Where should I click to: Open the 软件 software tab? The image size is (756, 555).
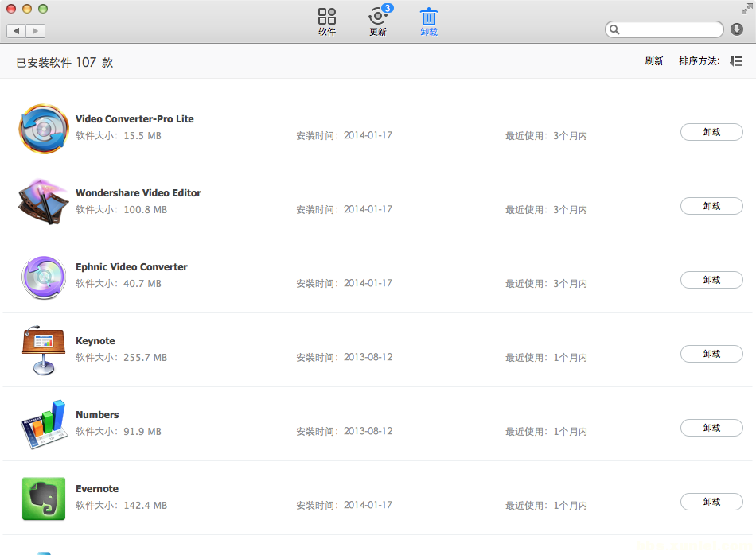click(327, 21)
